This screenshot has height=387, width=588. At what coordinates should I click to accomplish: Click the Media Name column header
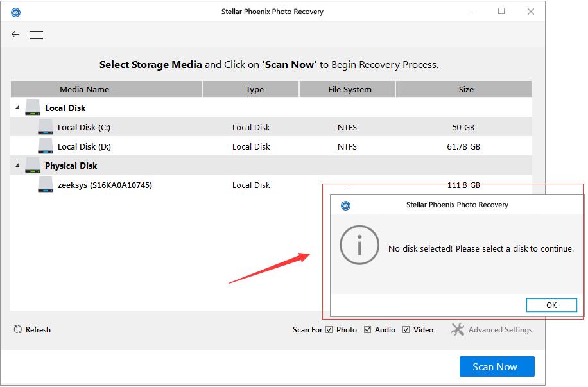84,89
